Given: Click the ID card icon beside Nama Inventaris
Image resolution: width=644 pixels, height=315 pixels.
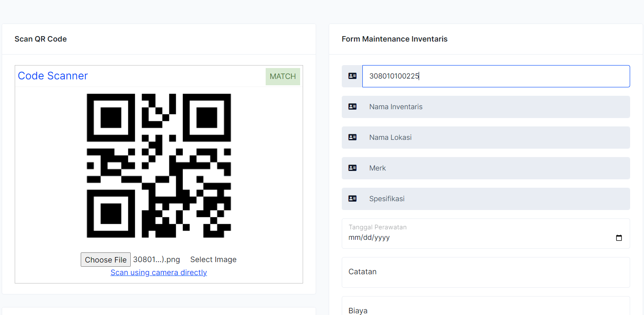Looking at the screenshot, I should (352, 107).
